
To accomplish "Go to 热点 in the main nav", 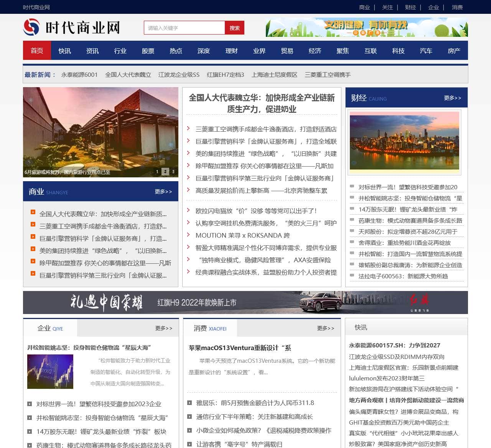I will click(176, 51).
